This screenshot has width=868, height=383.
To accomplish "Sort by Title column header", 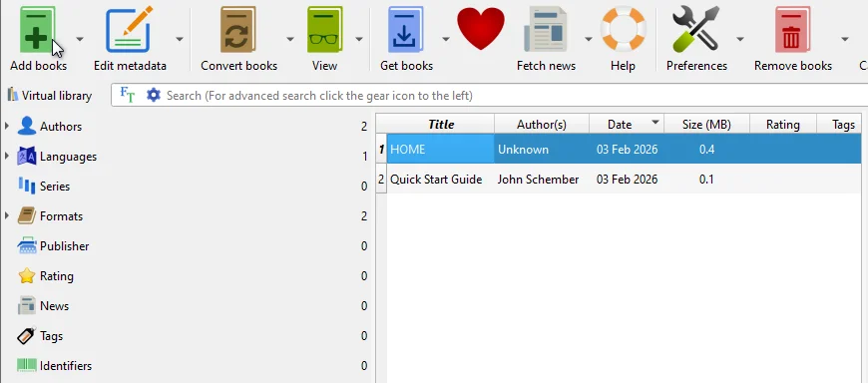I will pyautogui.click(x=441, y=125).
